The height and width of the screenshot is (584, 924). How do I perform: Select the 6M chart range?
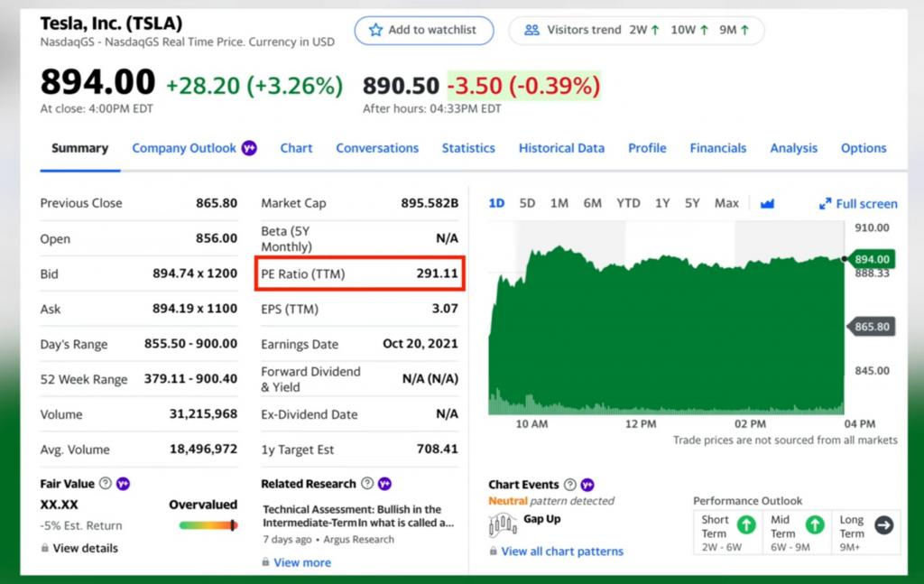pyautogui.click(x=592, y=203)
